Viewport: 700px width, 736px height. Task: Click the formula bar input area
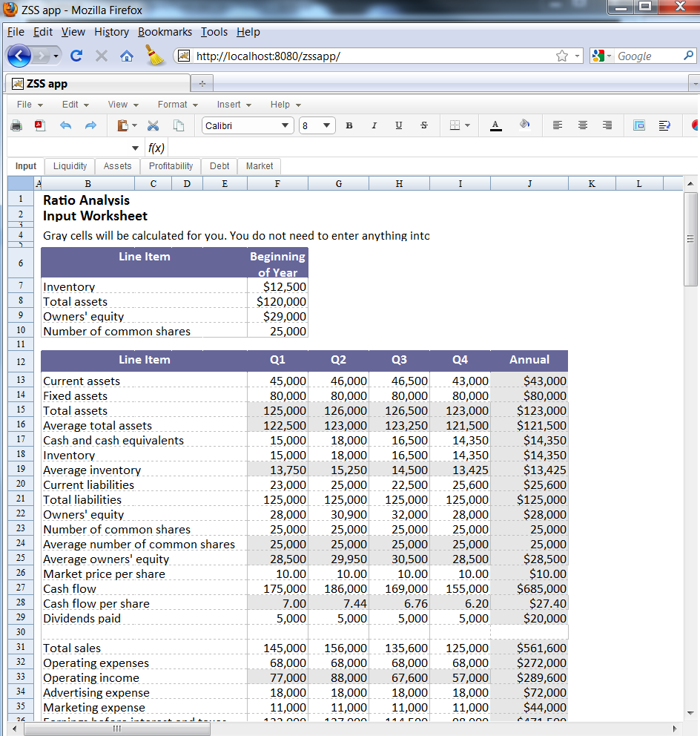click(432, 148)
